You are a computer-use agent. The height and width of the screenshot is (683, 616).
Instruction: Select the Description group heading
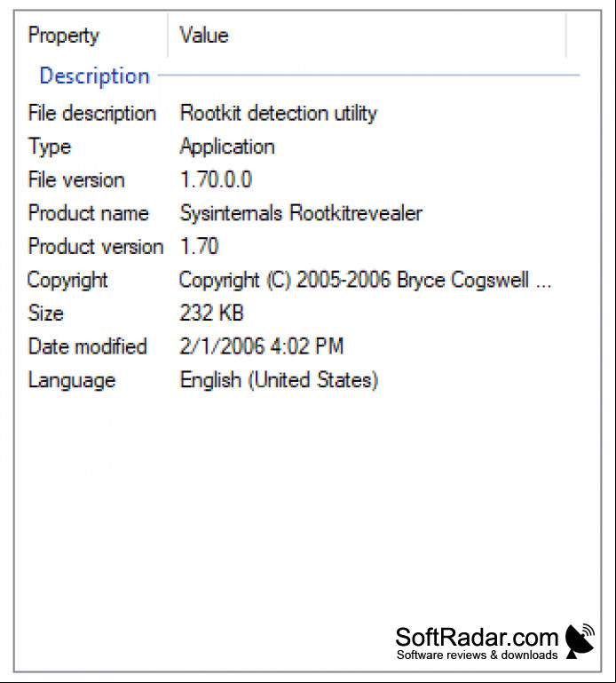point(94,75)
